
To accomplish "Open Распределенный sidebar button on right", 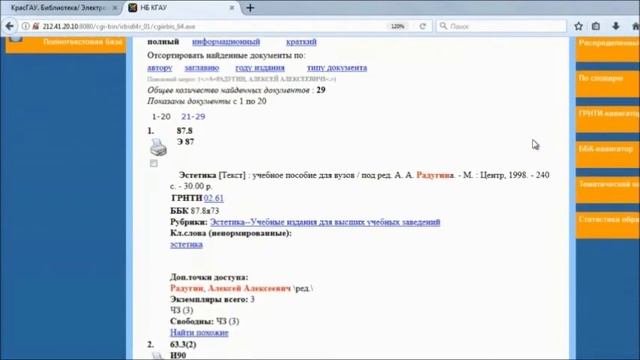I will click(x=608, y=49).
